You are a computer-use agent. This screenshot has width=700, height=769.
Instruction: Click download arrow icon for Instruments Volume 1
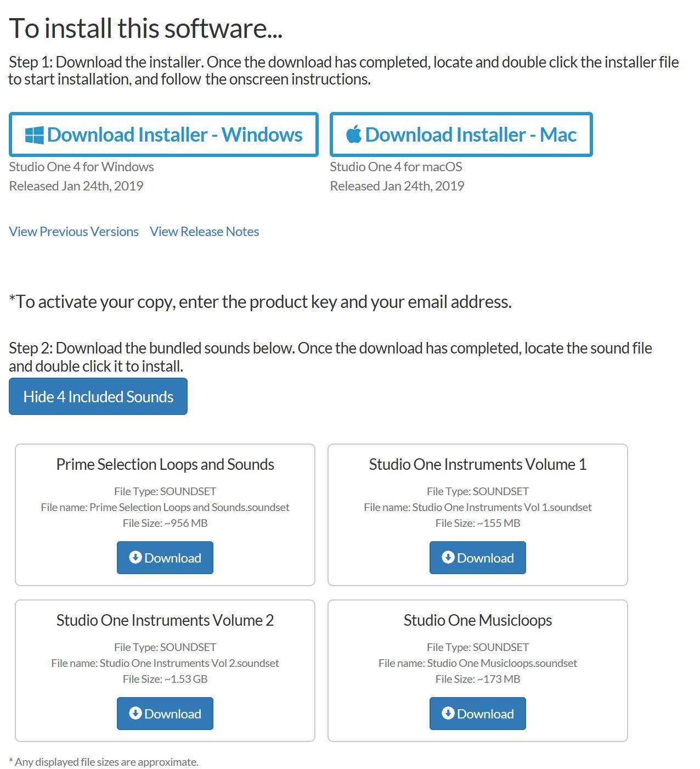click(448, 558)
